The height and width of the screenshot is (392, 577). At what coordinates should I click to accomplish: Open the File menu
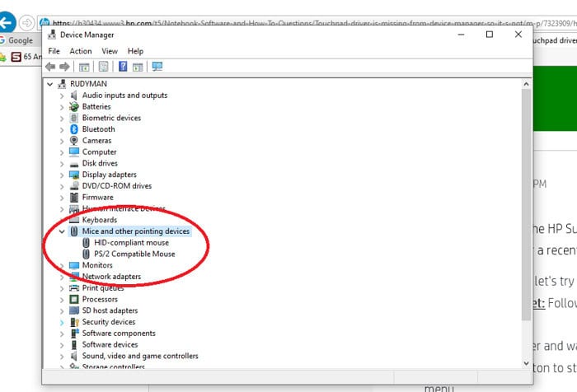[x=54, y=51]
